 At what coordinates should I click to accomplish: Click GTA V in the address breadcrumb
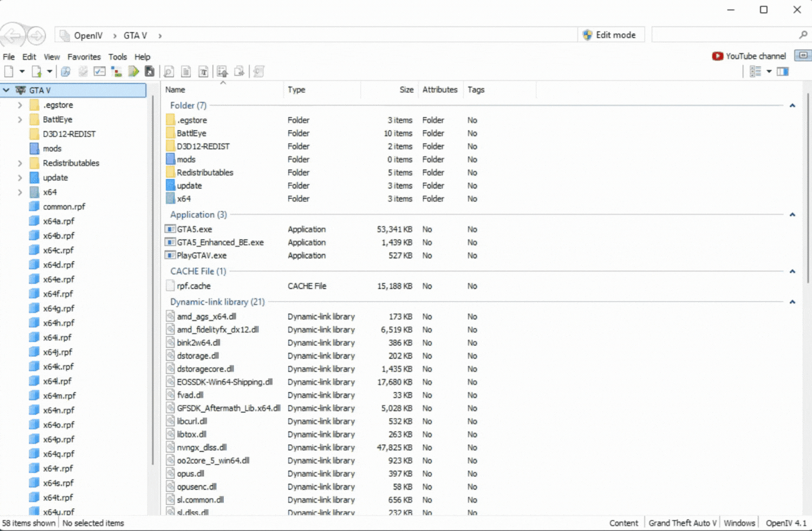pyautogui.click(x=135, y=35)
